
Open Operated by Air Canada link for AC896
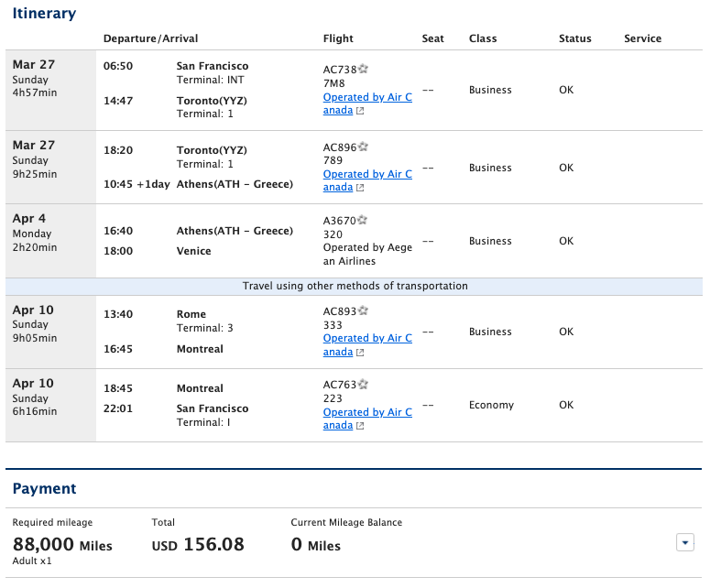[367, 174]
